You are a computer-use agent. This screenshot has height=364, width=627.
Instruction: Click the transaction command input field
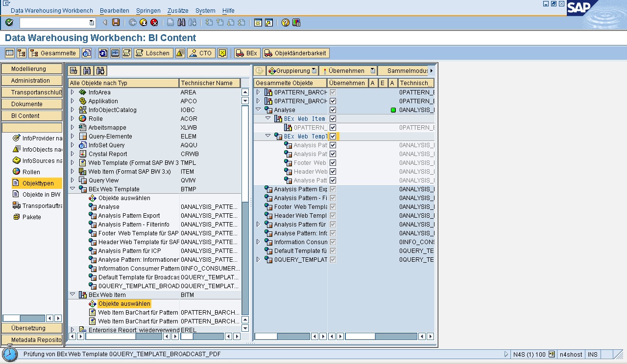click(x=55, y=23)
